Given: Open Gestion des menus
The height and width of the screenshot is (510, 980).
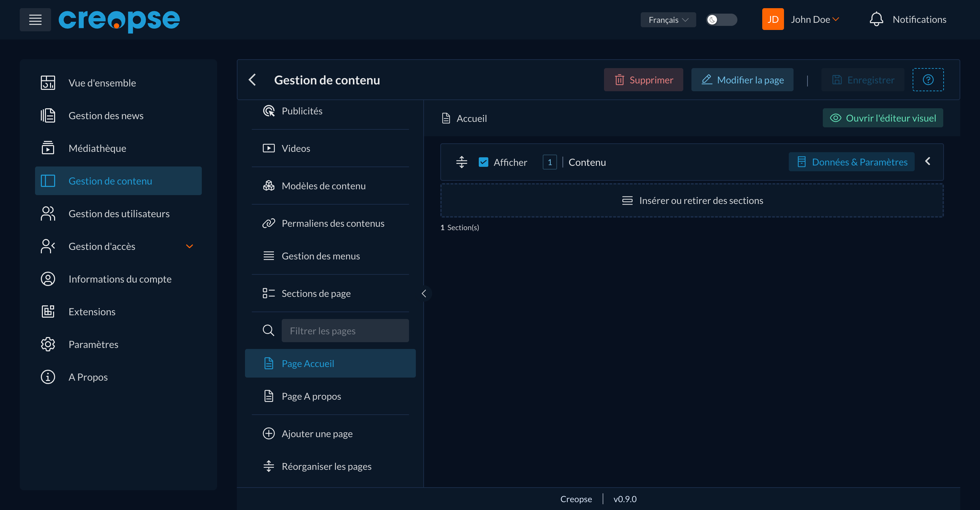Looking at the screenshot, I should [330, 256].
